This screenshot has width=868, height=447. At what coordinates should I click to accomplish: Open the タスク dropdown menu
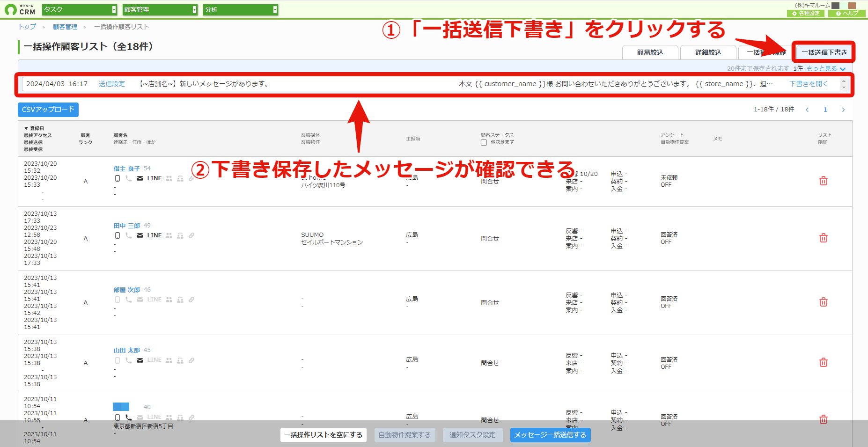pyautogui.click(x=79, y=9)
